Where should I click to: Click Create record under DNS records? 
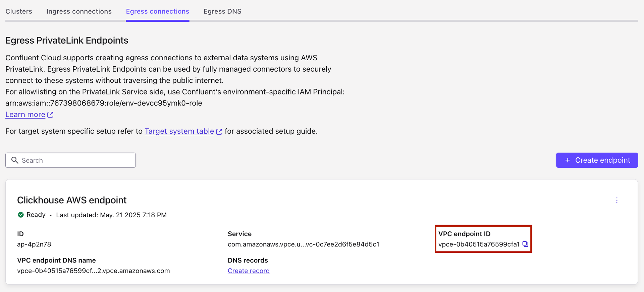(x=249, y=271)
